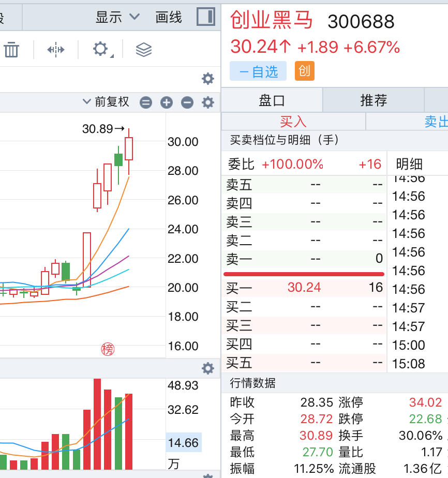This screenshot has width=448, height=478.
Task: Click the 买一 price 30.24
Action: [x=304, y=288]
